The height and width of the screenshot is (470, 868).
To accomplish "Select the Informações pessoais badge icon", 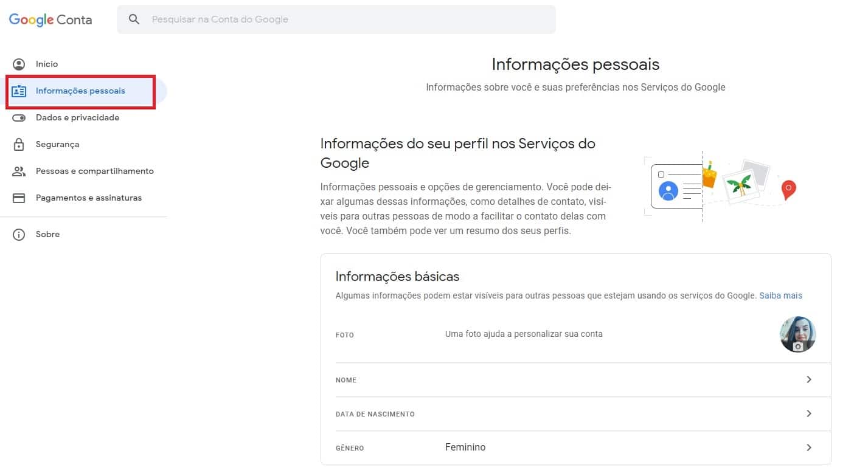I will coord(19,91).
